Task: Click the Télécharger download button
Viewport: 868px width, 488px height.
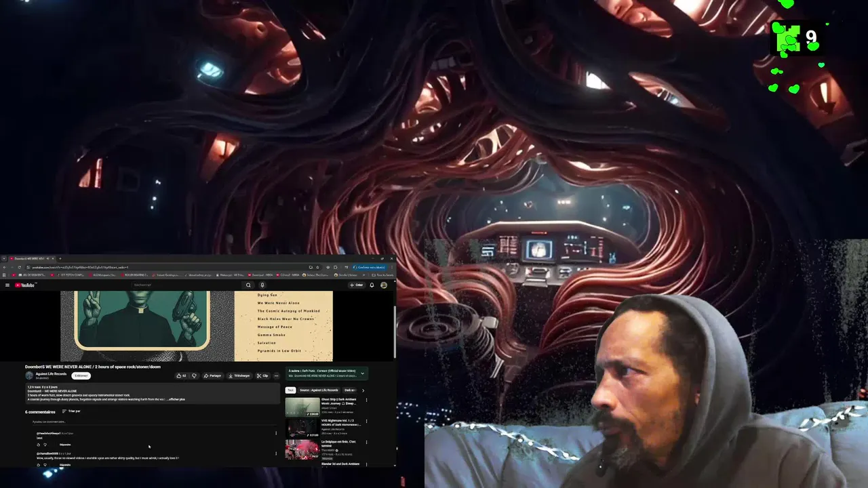Action: pos(240,375)
